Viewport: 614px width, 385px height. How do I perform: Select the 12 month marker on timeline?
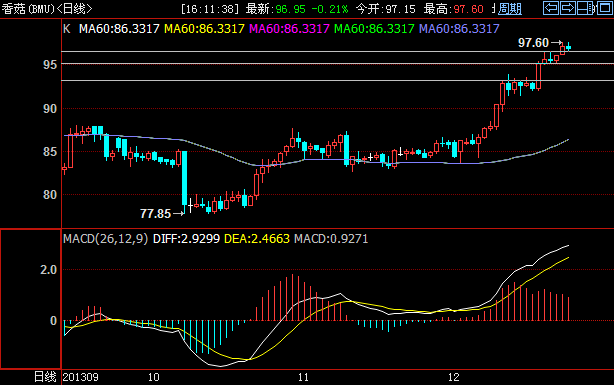click(453, 378)
